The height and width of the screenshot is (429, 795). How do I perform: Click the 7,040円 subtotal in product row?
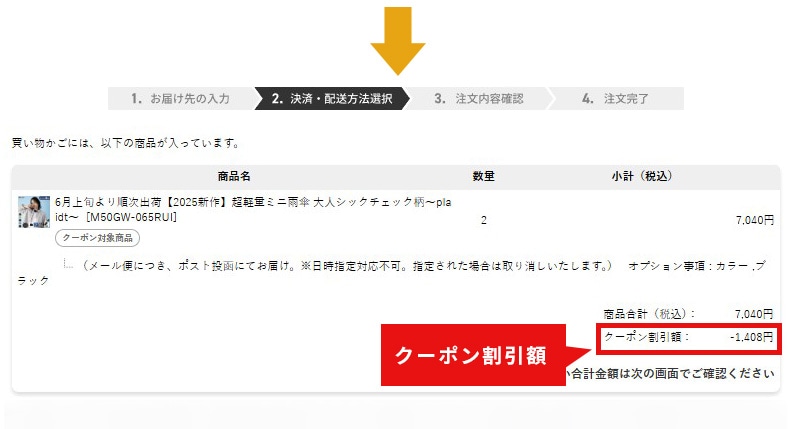[755, 220]
